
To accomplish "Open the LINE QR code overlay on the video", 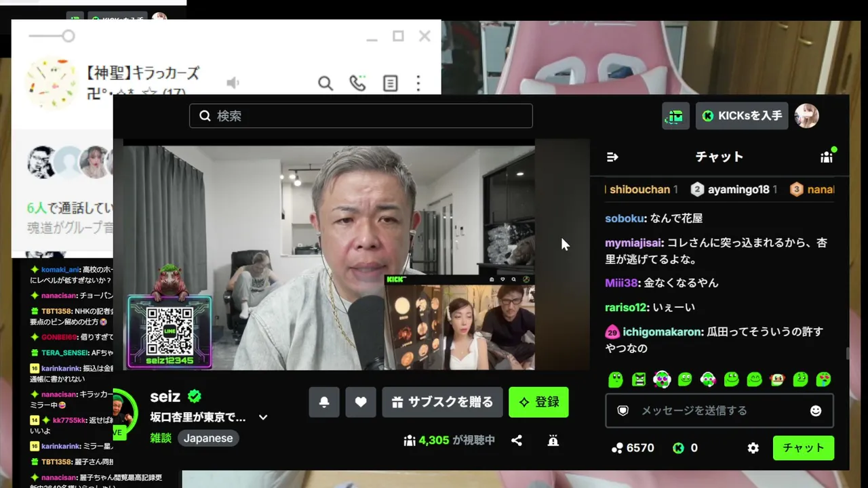I will click(170, 331).
